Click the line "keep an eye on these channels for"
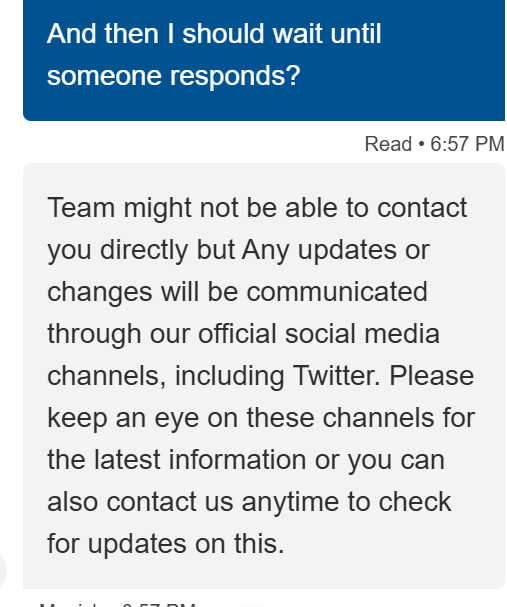This screenshot has width=507, height=607. point(261,418)
